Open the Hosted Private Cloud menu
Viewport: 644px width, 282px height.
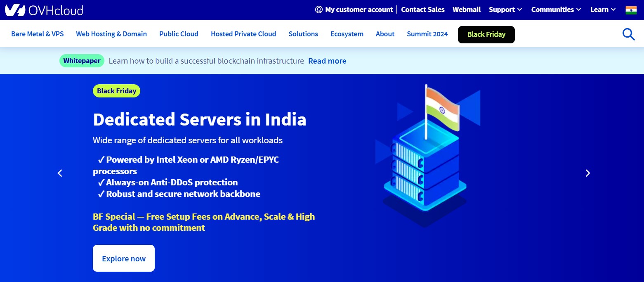(243, 34)
